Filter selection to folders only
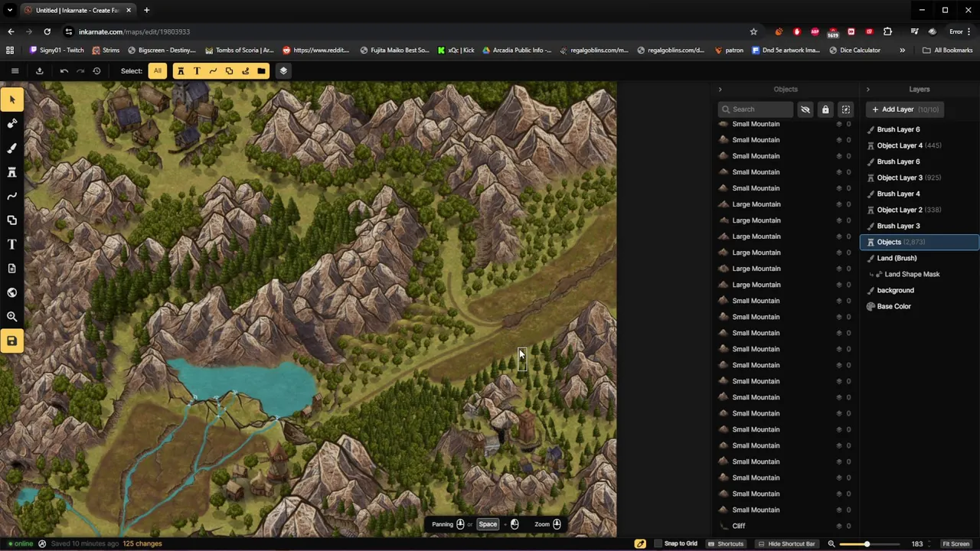 (x=261, y=70)
